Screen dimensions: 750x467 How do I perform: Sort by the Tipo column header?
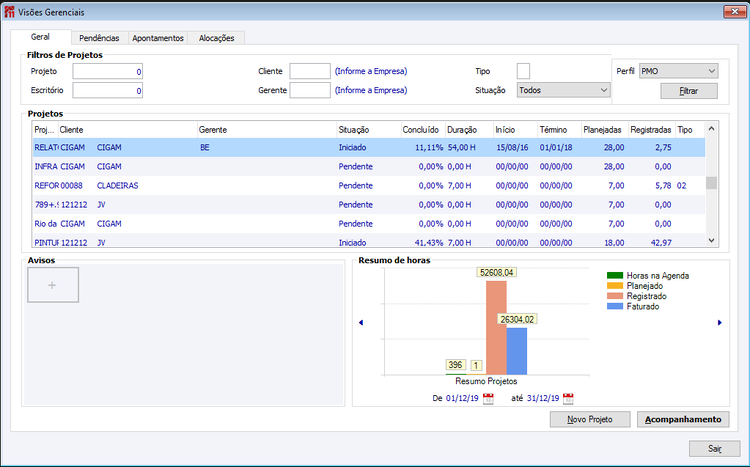tap(690, 130)
